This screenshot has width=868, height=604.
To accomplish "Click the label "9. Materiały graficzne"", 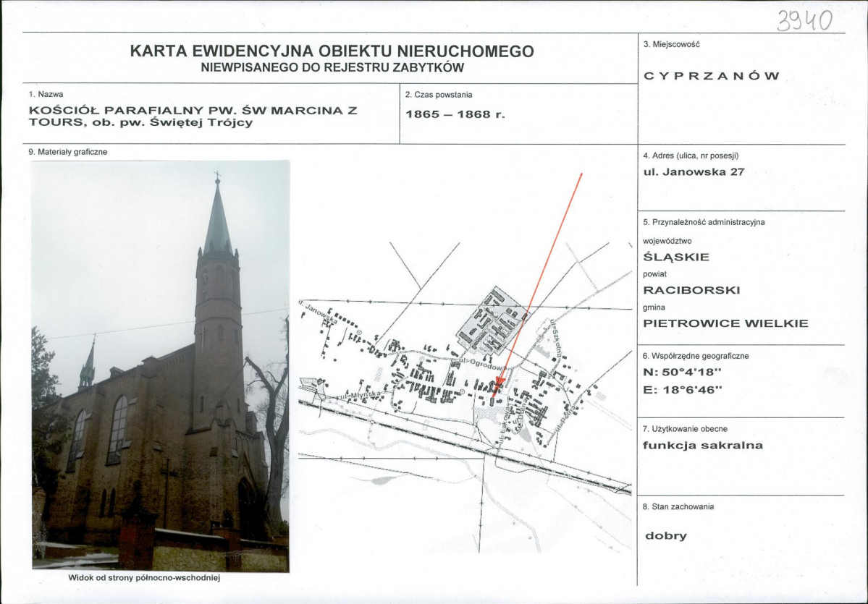I will click(x=68, y=152).
